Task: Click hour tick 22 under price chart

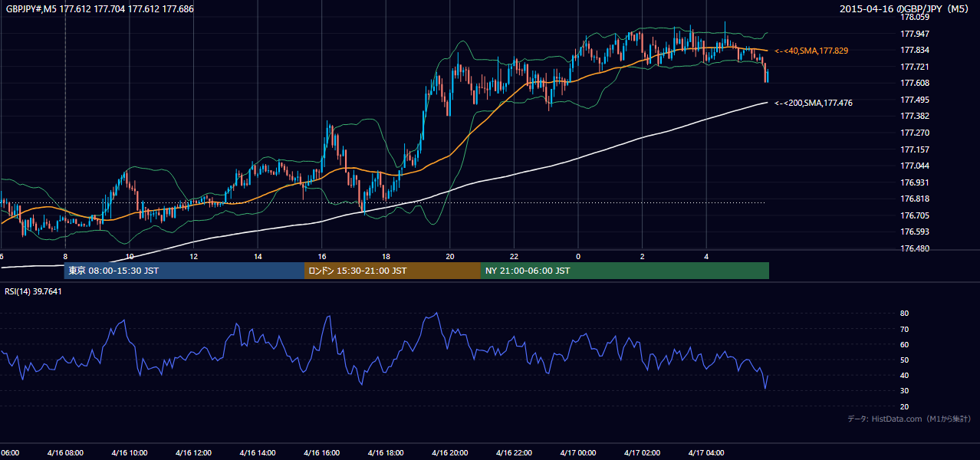Action: pyautogui.click(x=515, y=257)
